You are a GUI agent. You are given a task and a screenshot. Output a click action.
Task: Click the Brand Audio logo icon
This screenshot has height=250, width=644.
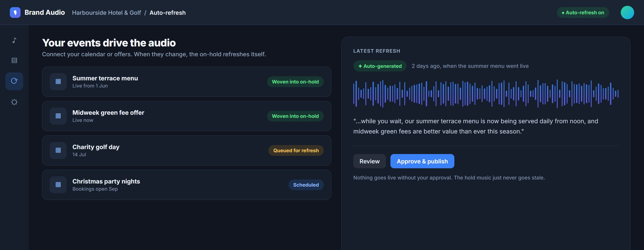(15, 12)
